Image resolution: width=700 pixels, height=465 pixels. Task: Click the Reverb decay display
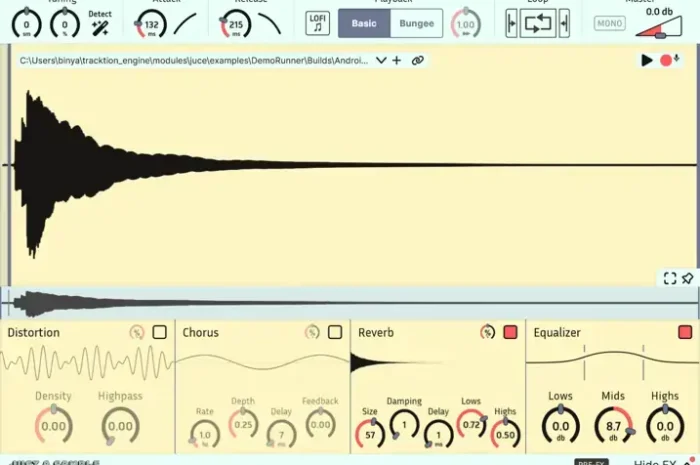pos(438,363)
